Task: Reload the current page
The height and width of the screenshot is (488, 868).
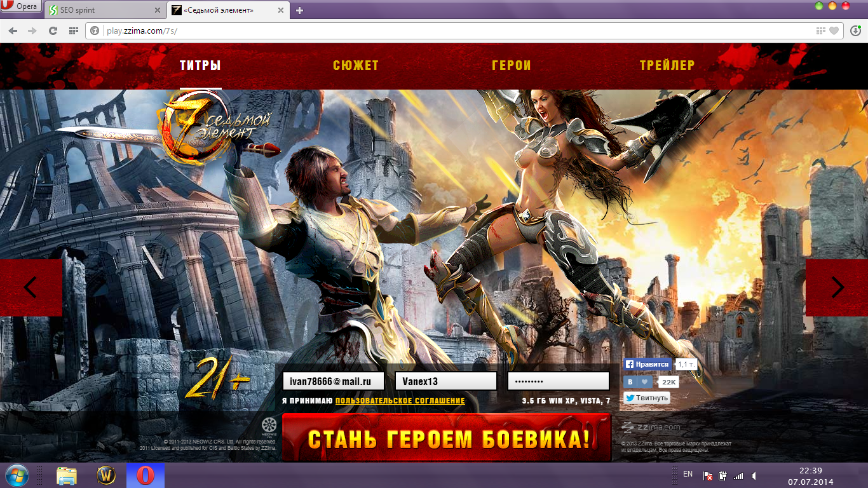Action: (x=53, y=30)
